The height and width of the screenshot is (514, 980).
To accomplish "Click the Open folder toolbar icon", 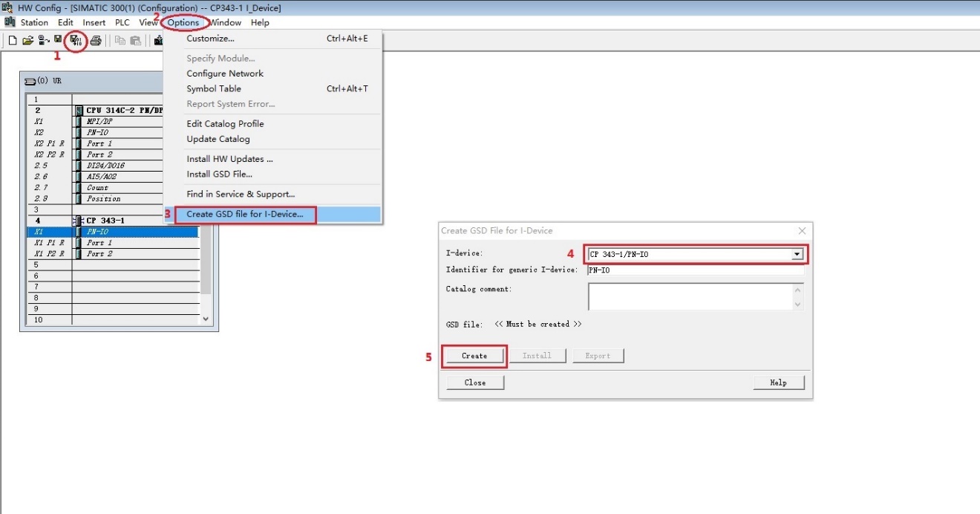I will (x=28, y=40).
